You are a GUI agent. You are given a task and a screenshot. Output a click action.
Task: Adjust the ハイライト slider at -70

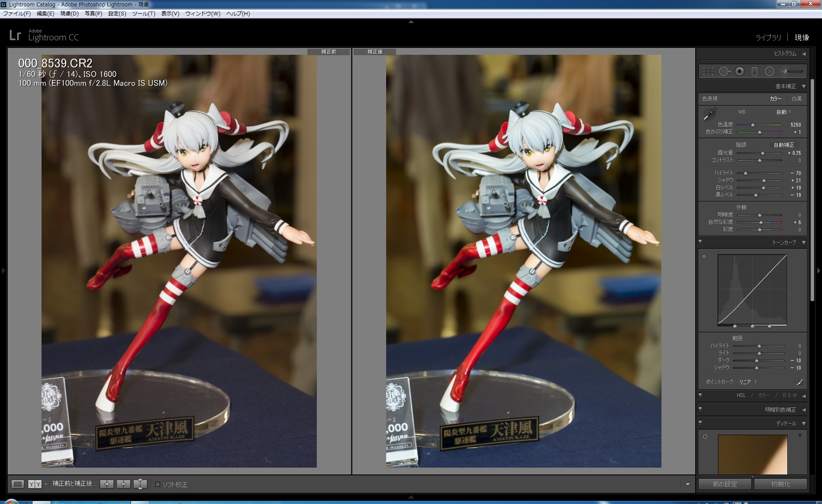point(759,173)
